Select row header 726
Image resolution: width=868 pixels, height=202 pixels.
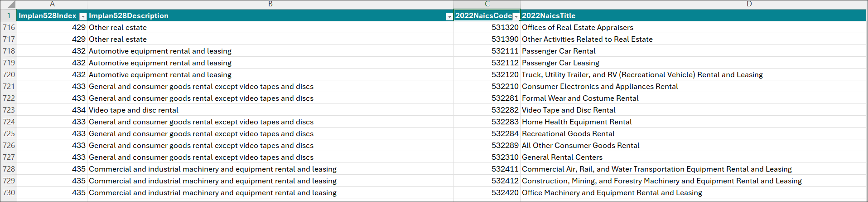click(9, 145)
